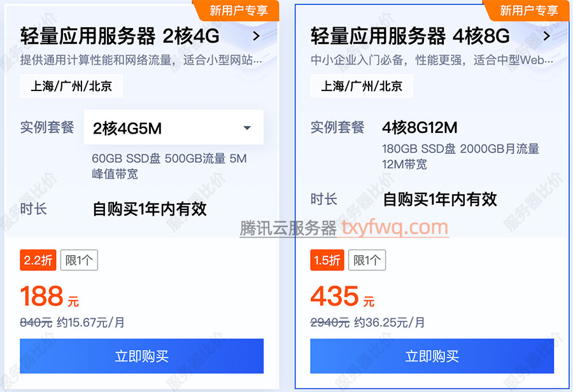Click the dropdown caret beside 2核4G5M
Image resolution: width=573 pixels, height=392 pixels.
click(247, 128)
